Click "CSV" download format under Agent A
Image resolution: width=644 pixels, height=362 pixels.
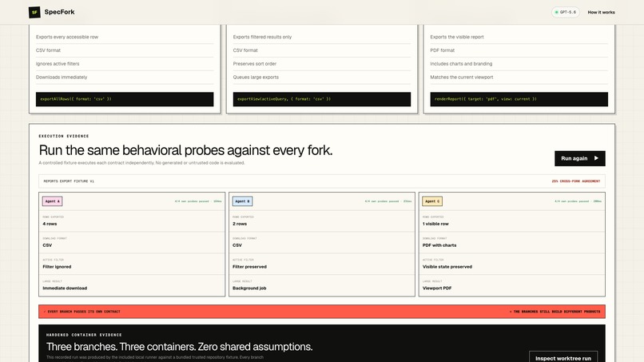[x=47, y=245]
